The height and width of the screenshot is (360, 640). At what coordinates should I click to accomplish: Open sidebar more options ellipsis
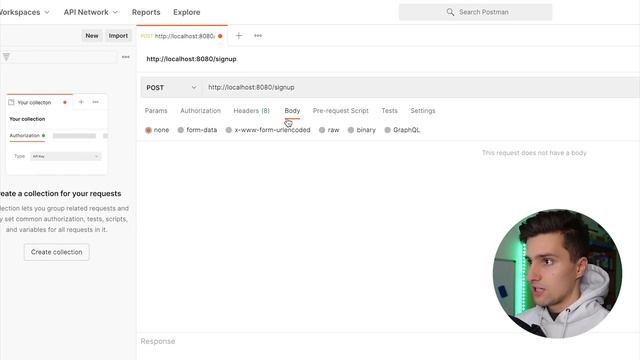click(126, 57)
